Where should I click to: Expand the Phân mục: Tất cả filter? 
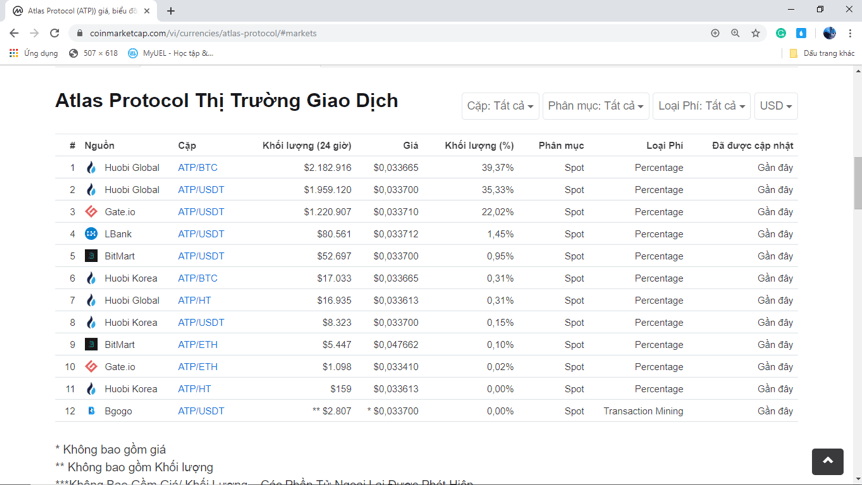[595, 106]
